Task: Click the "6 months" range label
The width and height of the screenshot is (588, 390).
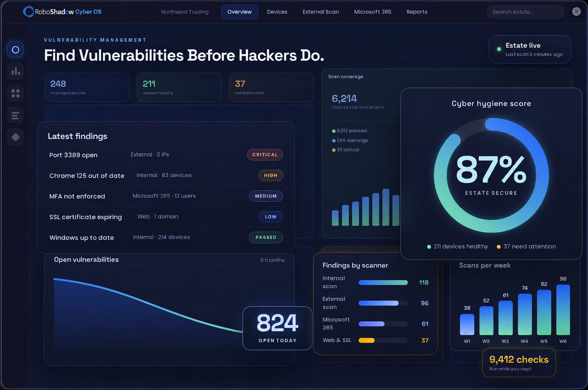Action: (x=272, y=260)
